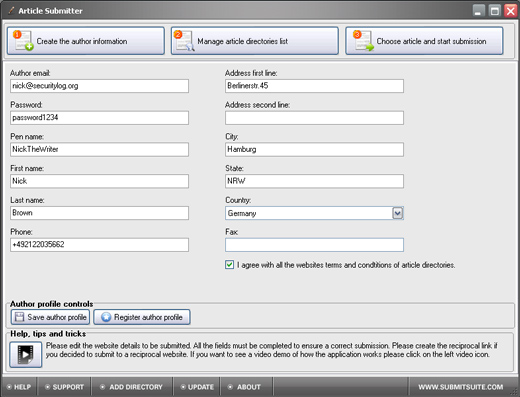The height and width of the screenshot is (397, 520).
Task: Click the Phone number field
Action: coord(99,245)
